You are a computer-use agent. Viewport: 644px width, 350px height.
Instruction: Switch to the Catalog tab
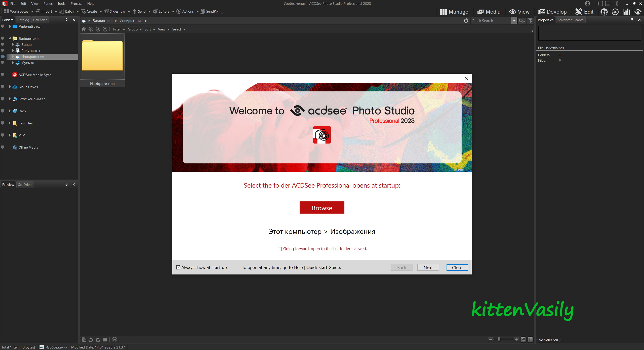[23, 20]
